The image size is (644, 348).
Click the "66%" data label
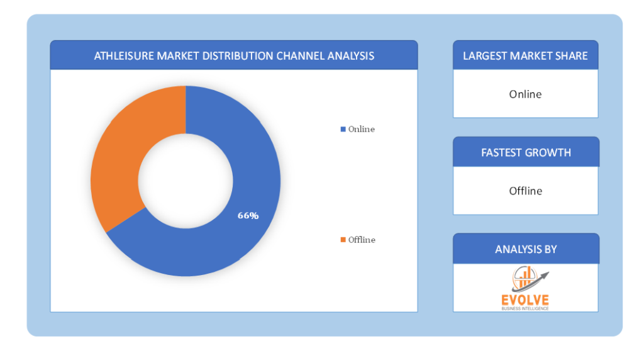click(248, 215)
